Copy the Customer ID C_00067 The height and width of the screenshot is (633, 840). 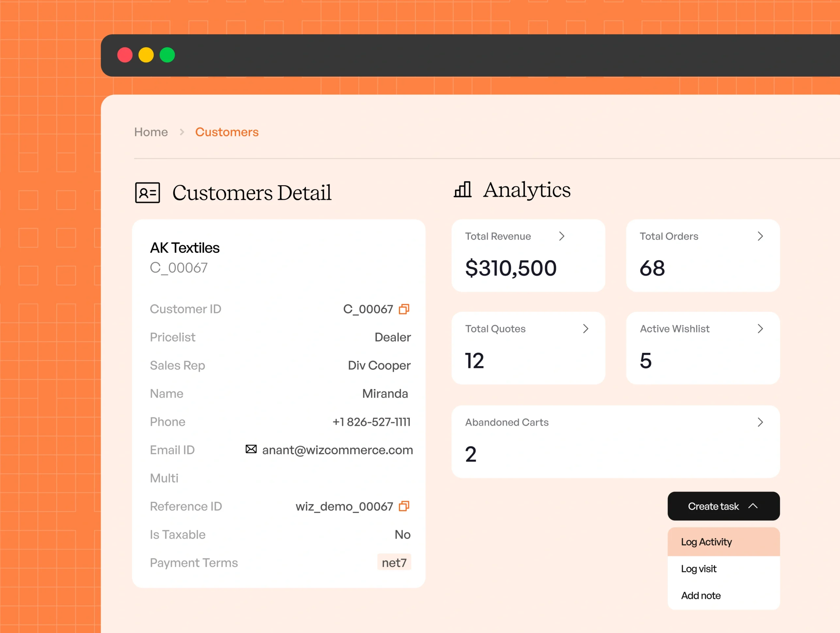(404, 309)
